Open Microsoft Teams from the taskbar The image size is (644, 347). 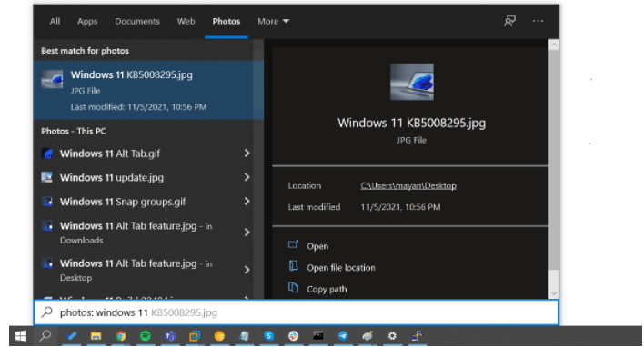click(x=170, y=336)
